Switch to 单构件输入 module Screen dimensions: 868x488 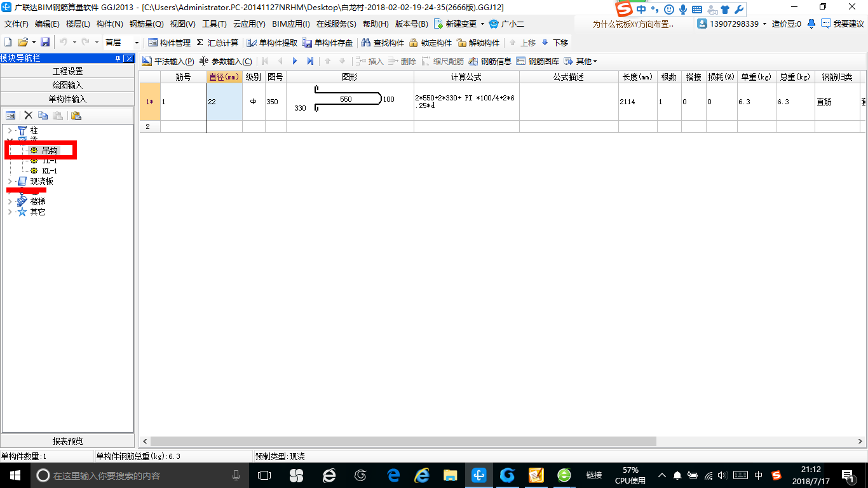68,99
